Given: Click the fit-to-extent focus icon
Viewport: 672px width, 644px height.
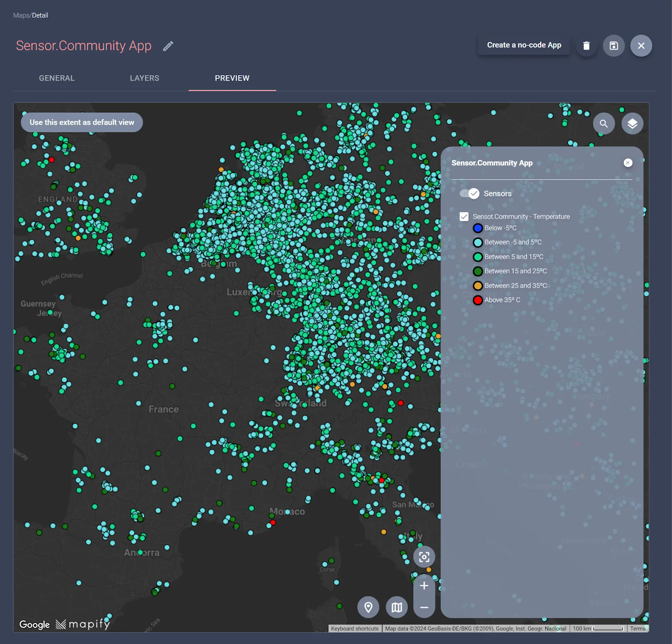Looking at the screenshot, I should 424,557.
